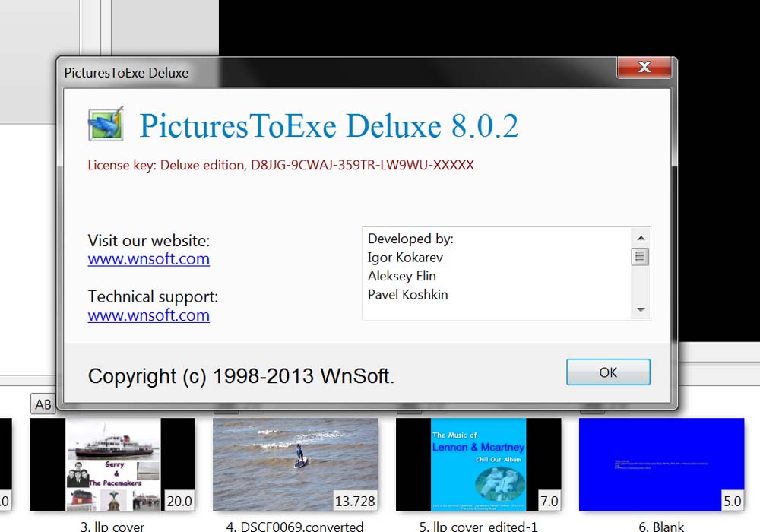Click the license key text line
The image size is (760, 532).
[x=280, y=165]
